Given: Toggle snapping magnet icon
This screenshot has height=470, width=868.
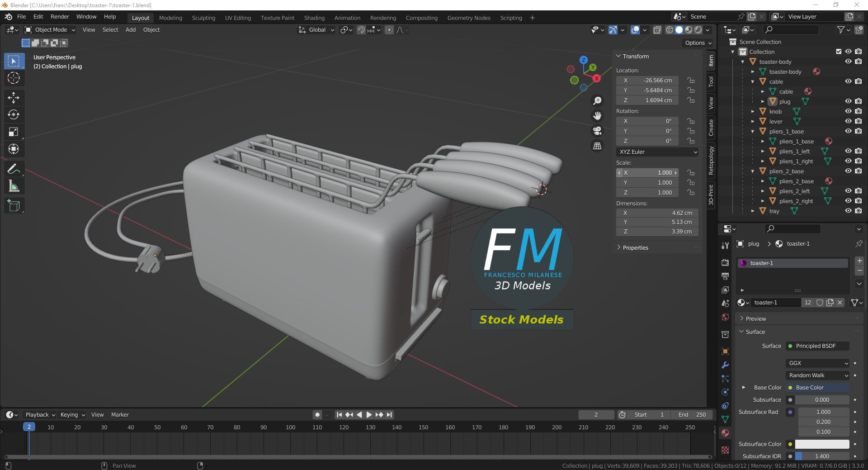Looking at the screenshot, I should [361, 30].
